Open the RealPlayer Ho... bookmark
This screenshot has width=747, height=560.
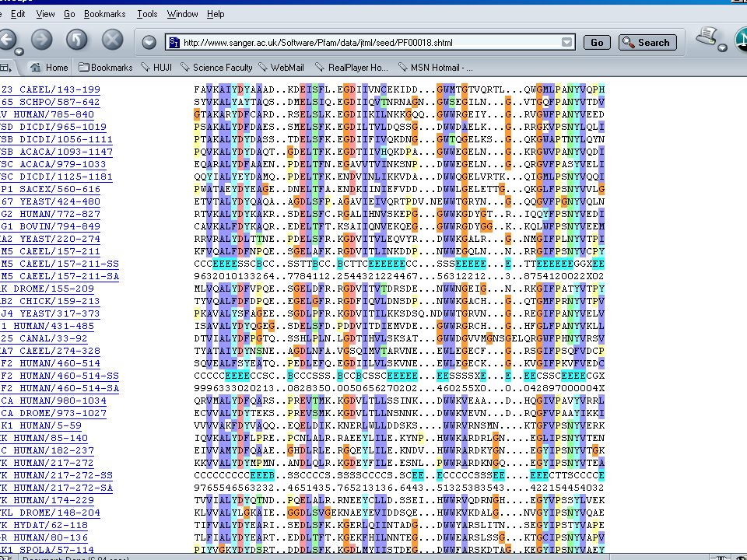click(x=352, y=68)
